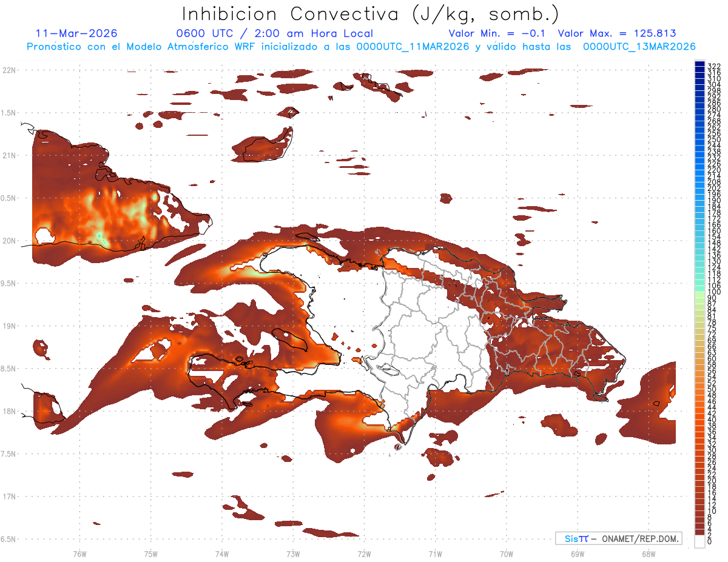The width and height of the screenshot is (728, 562).
Task: Click the 20 value on the color scale
Action: tap(712, 480)
